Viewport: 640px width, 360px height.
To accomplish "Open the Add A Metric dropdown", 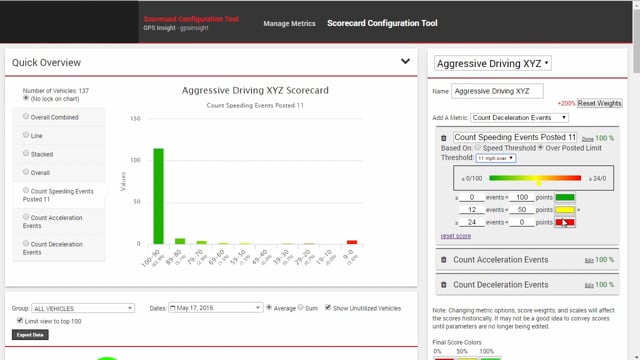I will click(519, 118).
